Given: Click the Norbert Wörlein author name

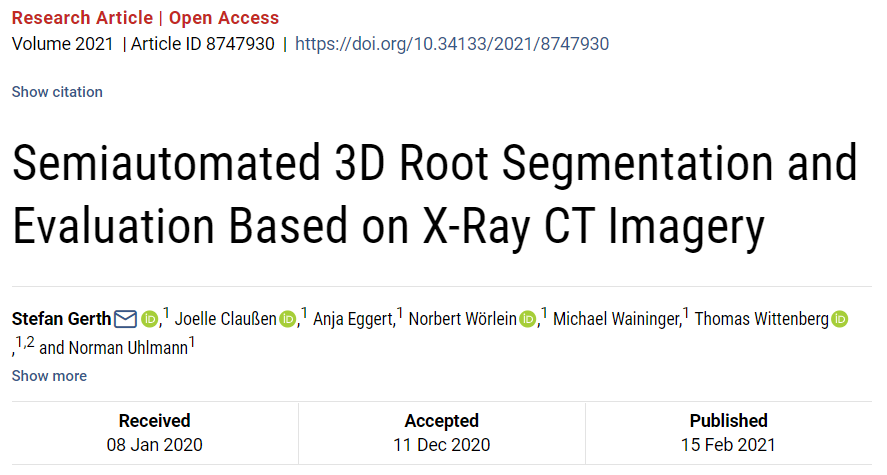Looking at the screenshot, I should (x=463, y=319).
